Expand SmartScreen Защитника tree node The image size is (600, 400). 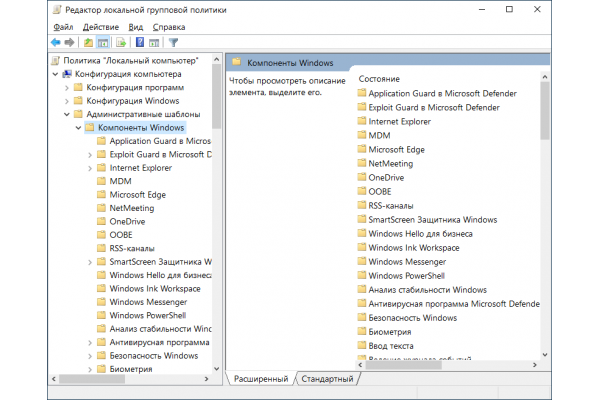(x=90, y=262)
